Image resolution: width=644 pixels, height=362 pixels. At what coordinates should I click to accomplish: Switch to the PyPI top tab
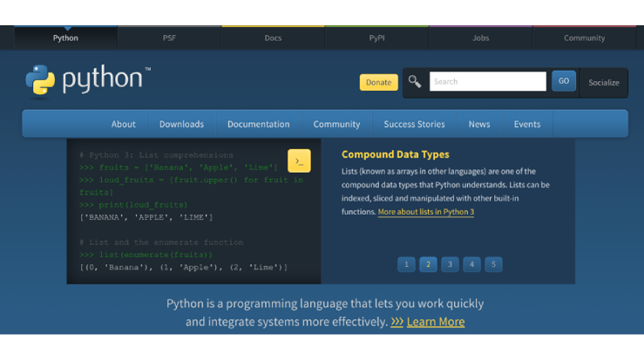click(376, 38)
